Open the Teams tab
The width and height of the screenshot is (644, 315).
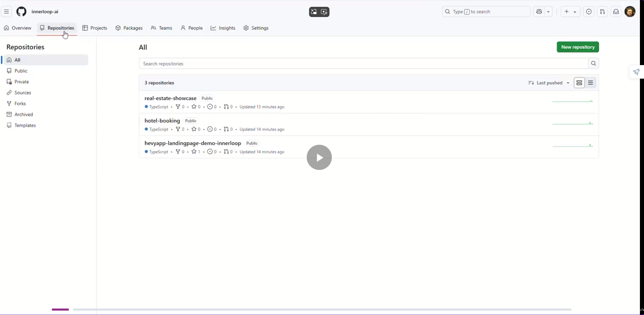click(161, 28)
